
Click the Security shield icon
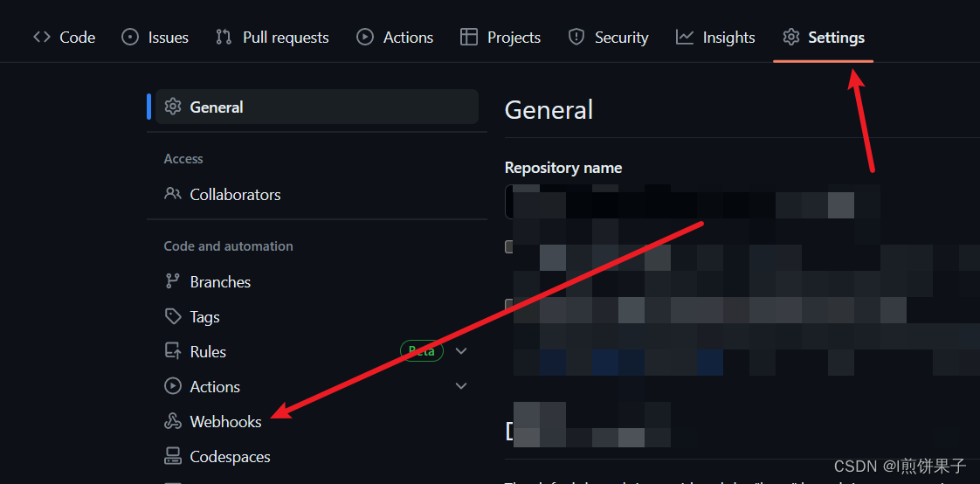tap(576, 38)
